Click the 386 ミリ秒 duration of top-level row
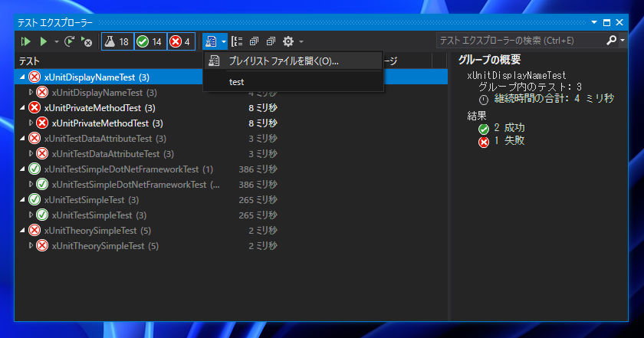Image resolution: width=644 pixels, height=338 pixels. click(x=258, y=169)
